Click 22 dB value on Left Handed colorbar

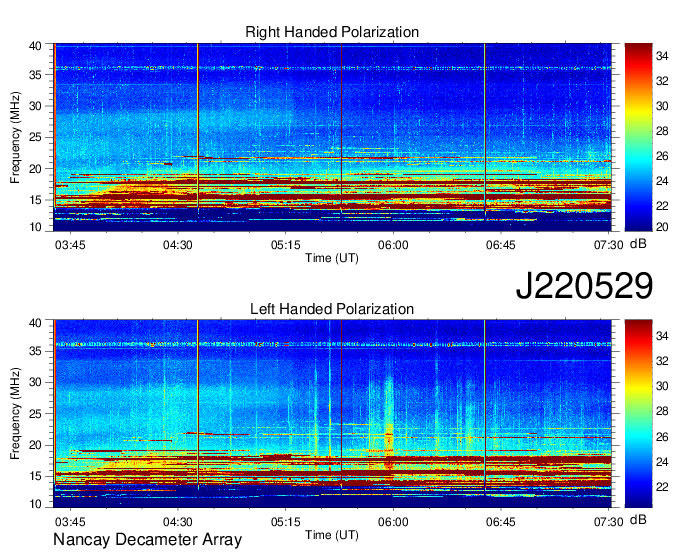662,487
